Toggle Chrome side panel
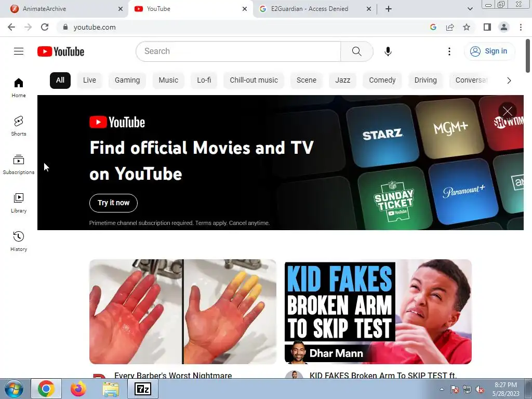This screenshot has height=399, width=532. [487, 27]
